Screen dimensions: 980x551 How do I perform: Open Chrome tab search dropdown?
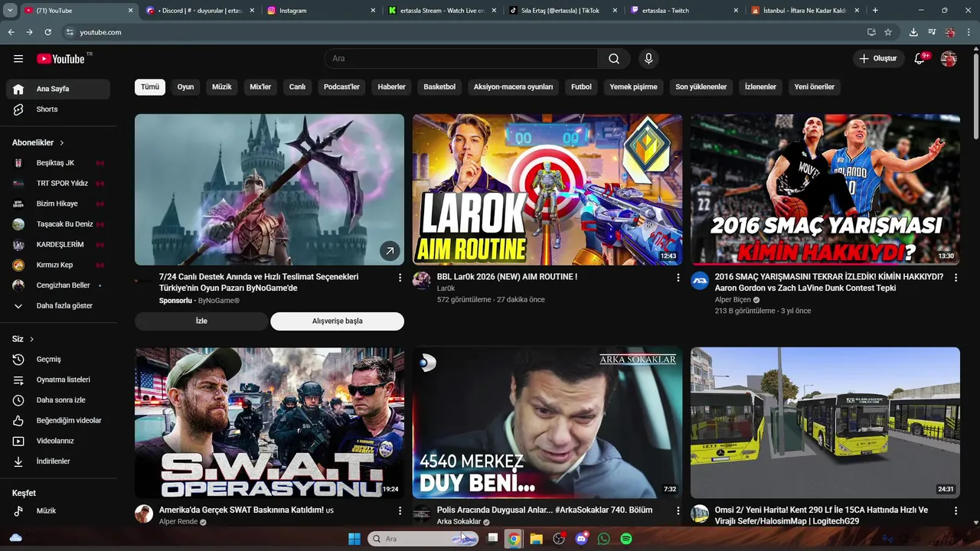click(x=10, y=11)
